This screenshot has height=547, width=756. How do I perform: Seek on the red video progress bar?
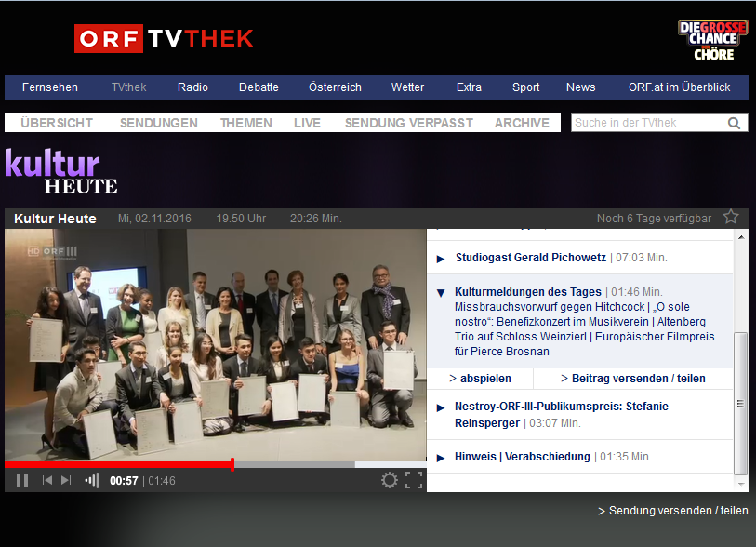click(x=119, y=464)
